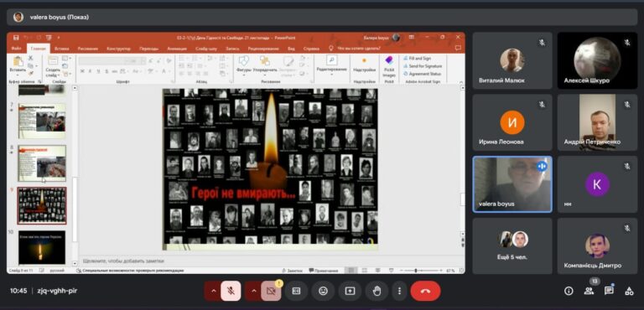The width and height of the screenshot is (644, 310).
Task: Switch to the Главная ribbon tab
Action: (39, 48)
